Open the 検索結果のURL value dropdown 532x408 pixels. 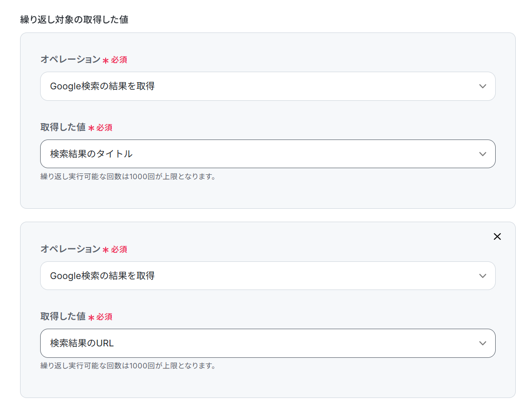pyautogui.click(x=268, y=343)
